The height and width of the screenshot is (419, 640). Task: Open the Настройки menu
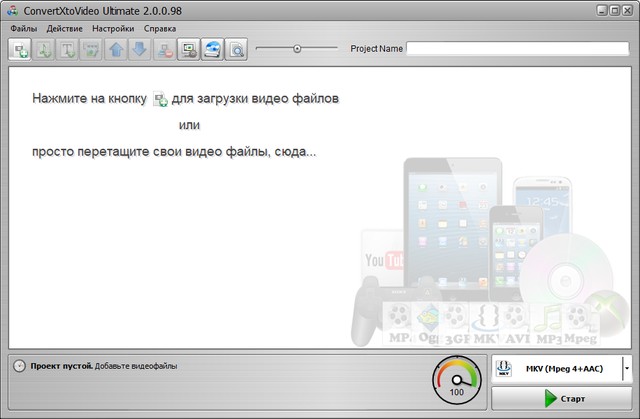113,29
